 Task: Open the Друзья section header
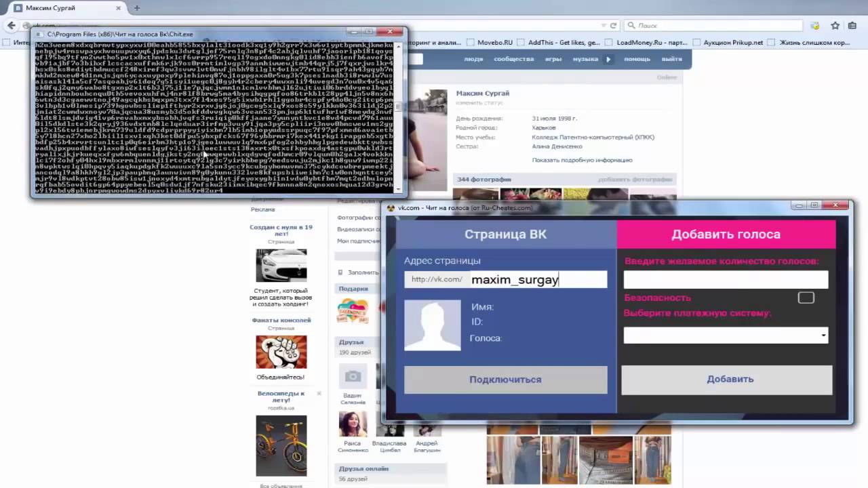pyautogui.click(x=352, y=342)
